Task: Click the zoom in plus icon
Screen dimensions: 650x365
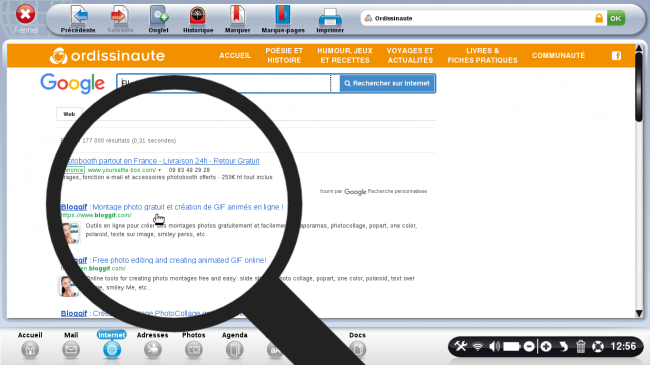Action: click(546, 346)
